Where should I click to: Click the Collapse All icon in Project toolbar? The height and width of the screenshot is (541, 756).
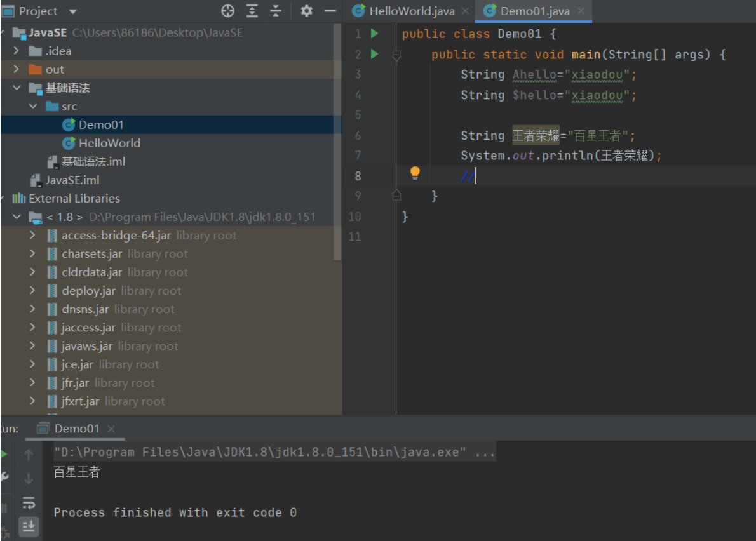click(x=276, y=11)
